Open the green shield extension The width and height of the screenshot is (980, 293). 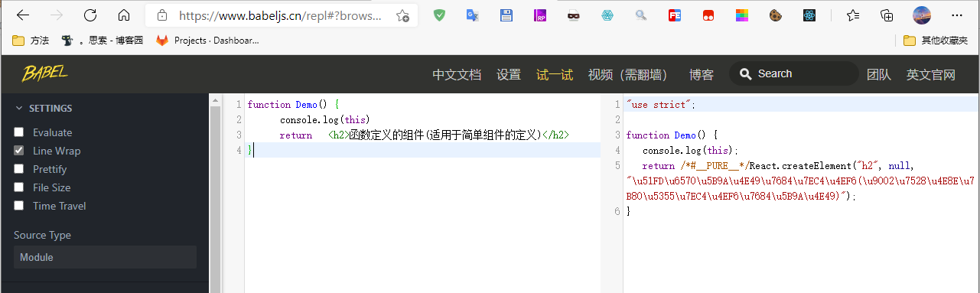coord(439,15)
